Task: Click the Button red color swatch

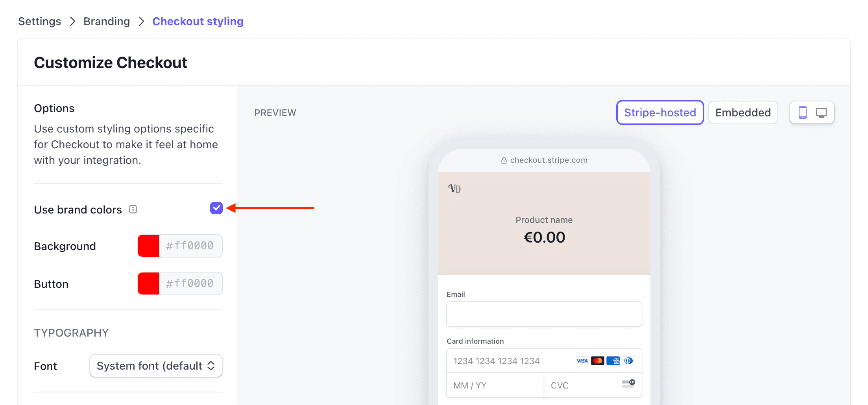Action: (x=148, y=283)
